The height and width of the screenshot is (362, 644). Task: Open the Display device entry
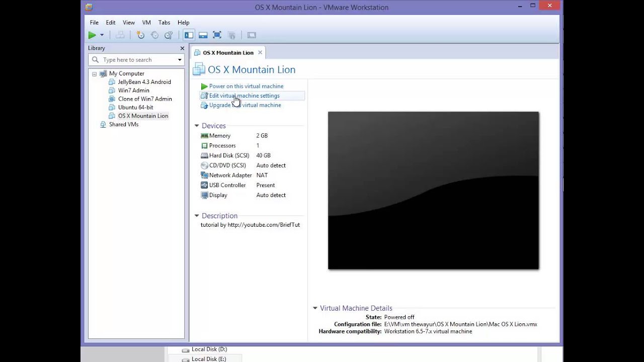[x=218, y=195]
